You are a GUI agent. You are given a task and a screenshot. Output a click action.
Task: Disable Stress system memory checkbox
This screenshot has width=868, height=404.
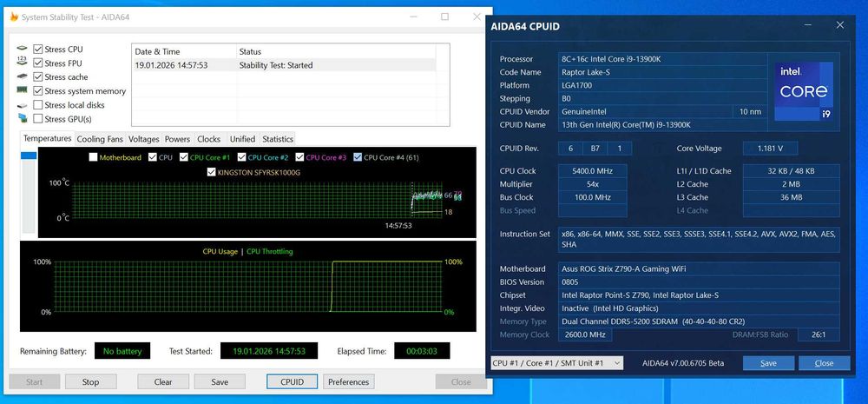(x=37, y=91)
